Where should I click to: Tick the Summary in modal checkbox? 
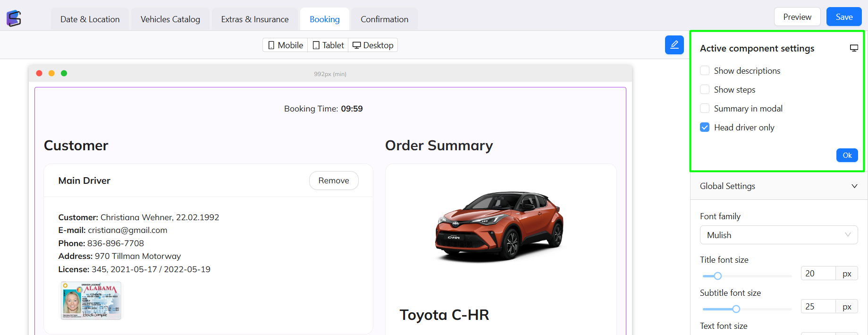pyautogui.click(x=705, y=109)
